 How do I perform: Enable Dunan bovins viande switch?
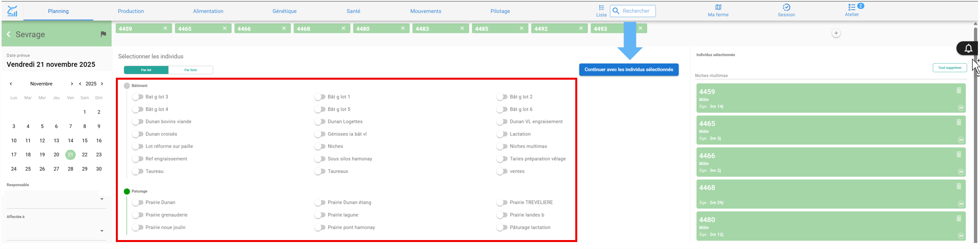point(137,122)
